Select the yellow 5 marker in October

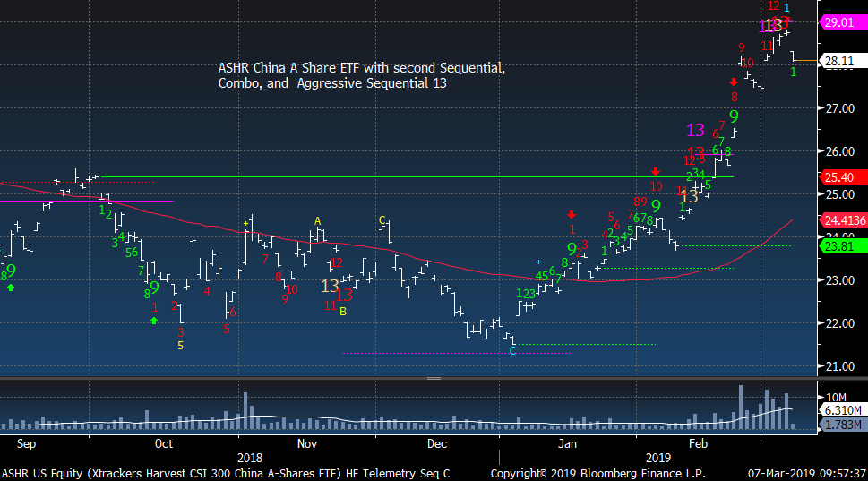pos(180,346)
